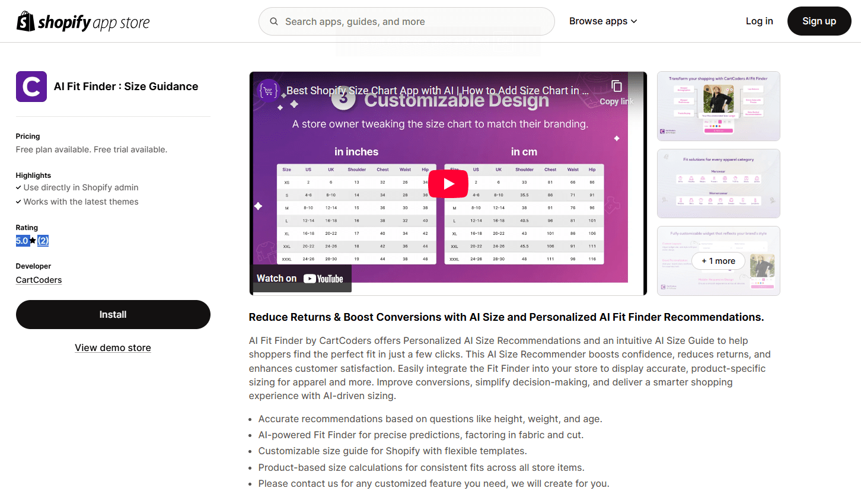Open the apparel category screenshot thumbnail

pos(719,183)
